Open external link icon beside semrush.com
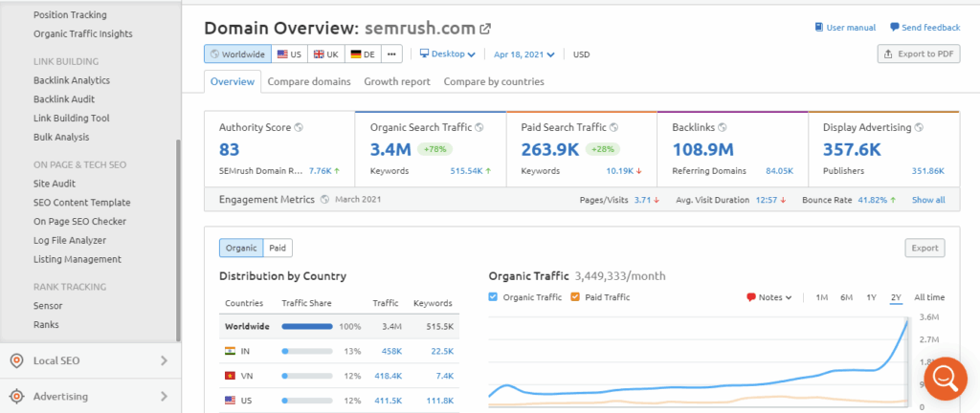This screenshot has height=413, width=980. click(485, 29)
